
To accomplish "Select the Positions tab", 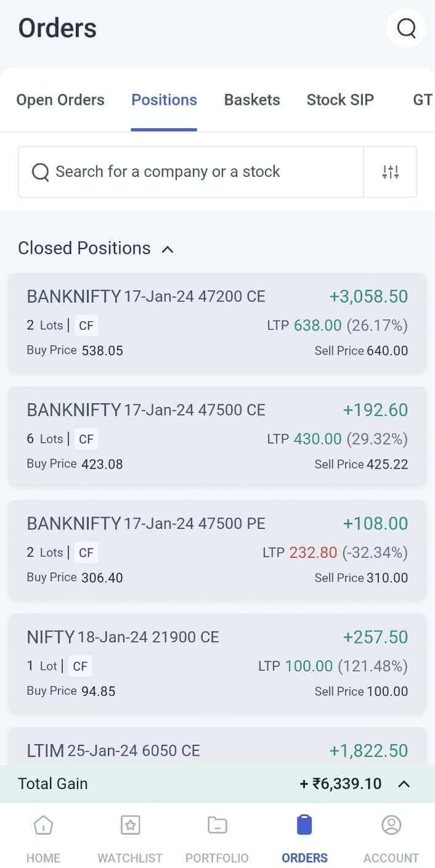I will [x=164, y=100].
